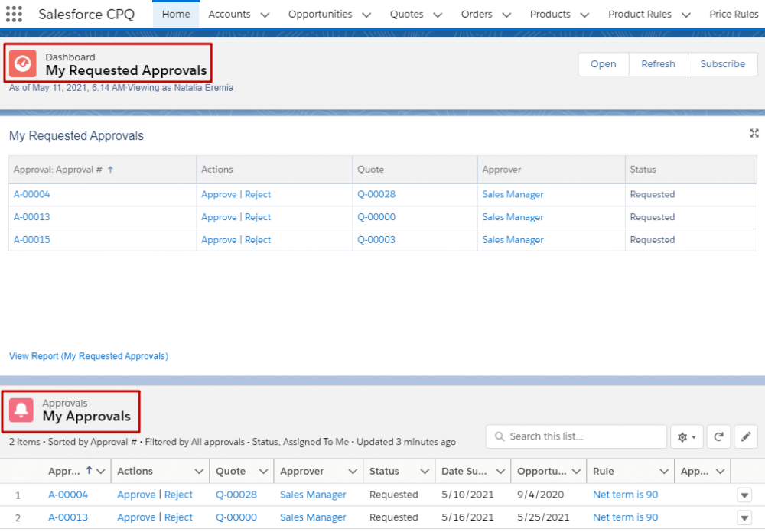Open the Accounts tab
Viewport: 765px width, 532px height.
229,15
